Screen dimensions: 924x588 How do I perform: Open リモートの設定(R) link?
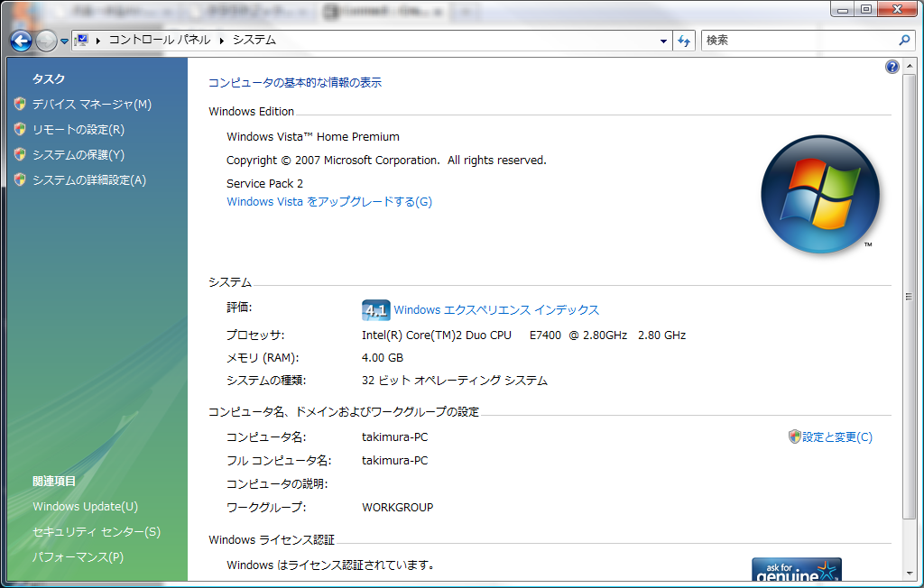tap(79, 130)
